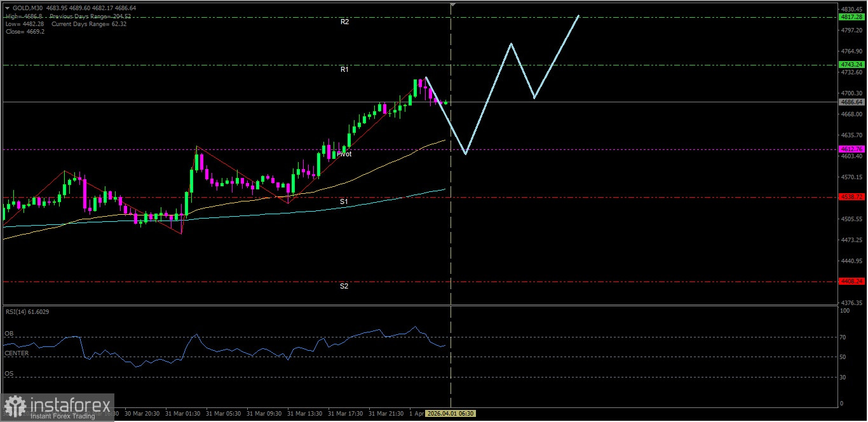The width and height of the screenshot is (868, 422).
Task: Click the green 4817.28 price tag
Action: (x=851, y=17)
